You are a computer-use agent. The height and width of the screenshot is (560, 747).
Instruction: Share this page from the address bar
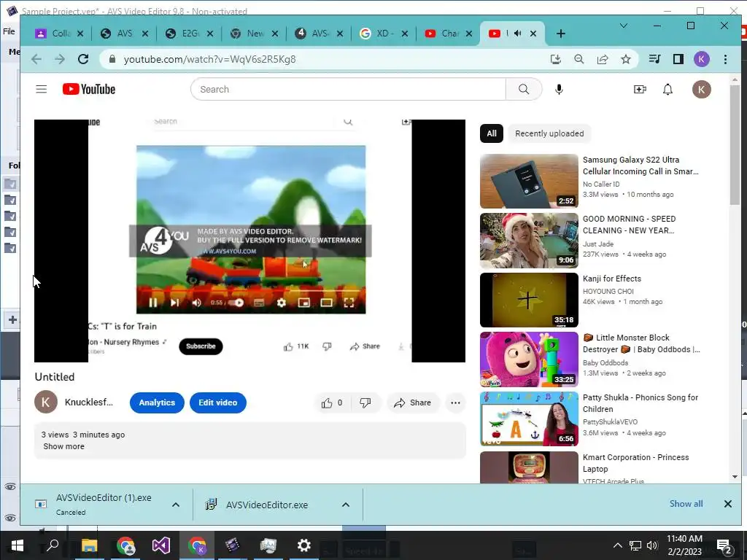click(603, 59)
